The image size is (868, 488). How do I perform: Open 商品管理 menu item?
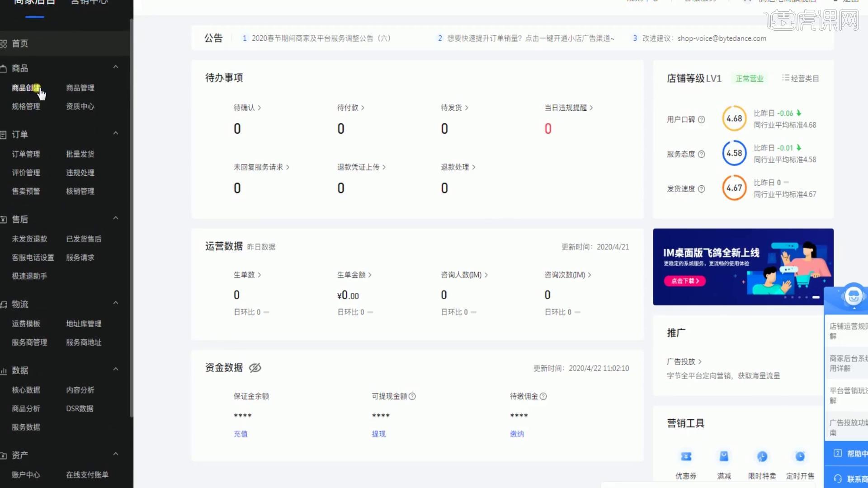[x=80, y=88]
